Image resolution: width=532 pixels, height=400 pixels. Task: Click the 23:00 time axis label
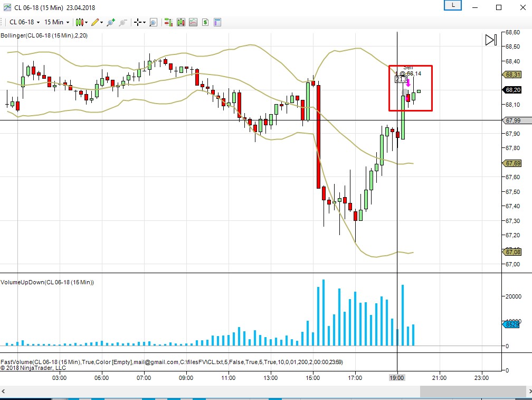point(481,378)
